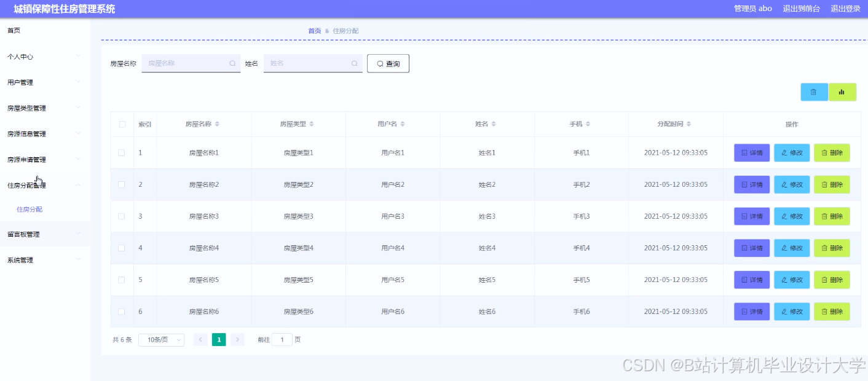Expand 房屋类型管理 sidebar menu

(45, 108)
